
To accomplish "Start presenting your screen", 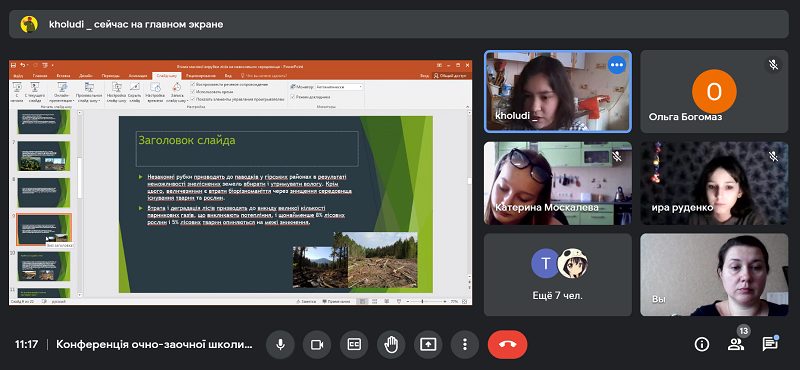I will pyautogui.click(x=428, y=344).
